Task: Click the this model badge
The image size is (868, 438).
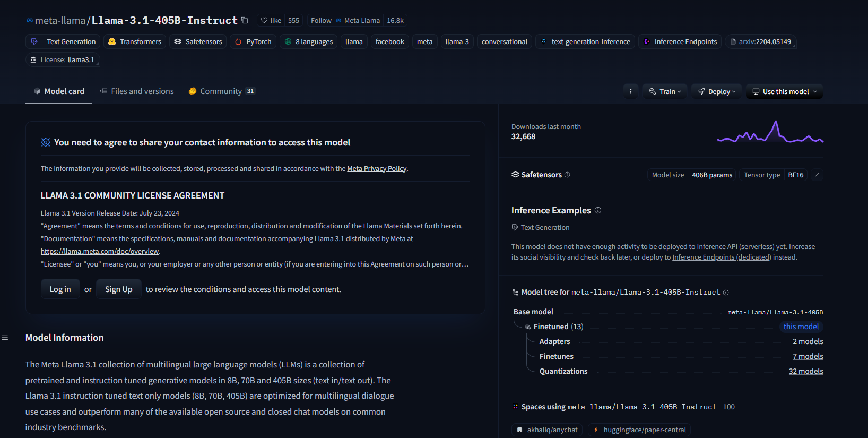Action: (x=801, y=327)
